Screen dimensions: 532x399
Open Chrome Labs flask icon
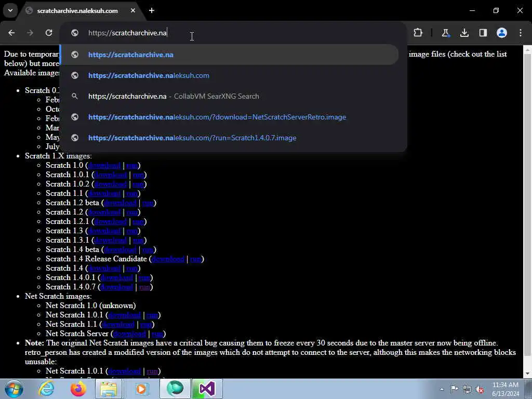445,33
